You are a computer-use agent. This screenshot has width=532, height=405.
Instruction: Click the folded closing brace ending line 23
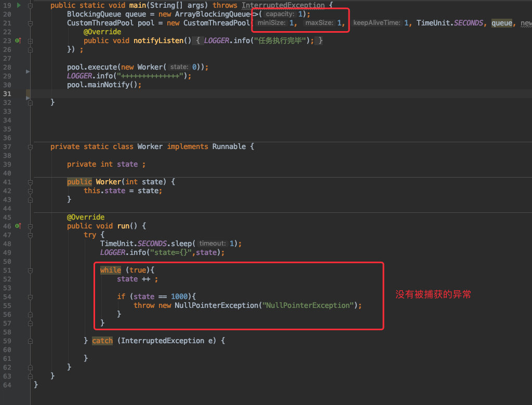pyautogui.click(x=320, y=40)
